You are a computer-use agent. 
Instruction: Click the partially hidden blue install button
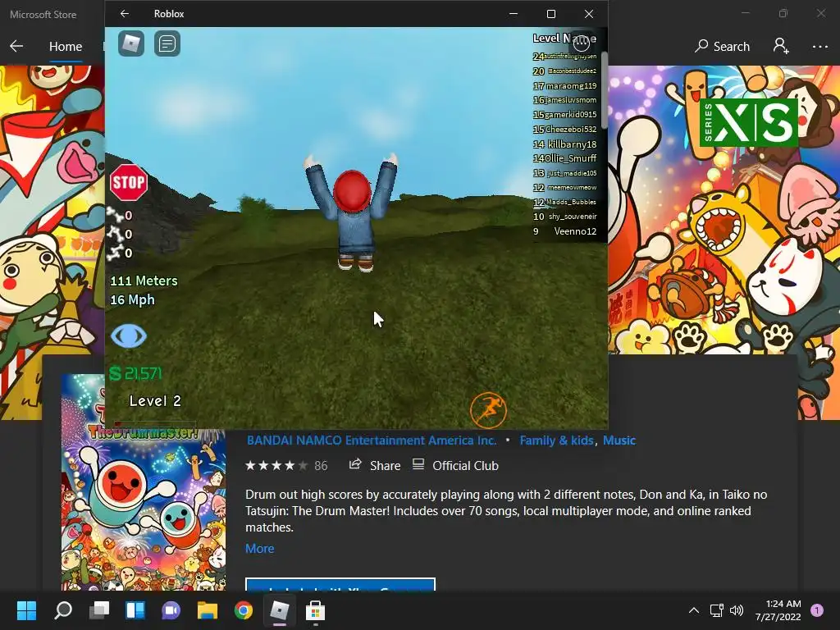click(x=340, y=584)
